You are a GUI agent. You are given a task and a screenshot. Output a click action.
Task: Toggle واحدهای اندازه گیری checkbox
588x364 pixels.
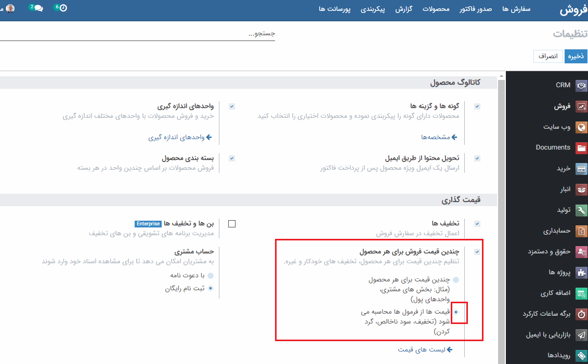tap(232, 107)
